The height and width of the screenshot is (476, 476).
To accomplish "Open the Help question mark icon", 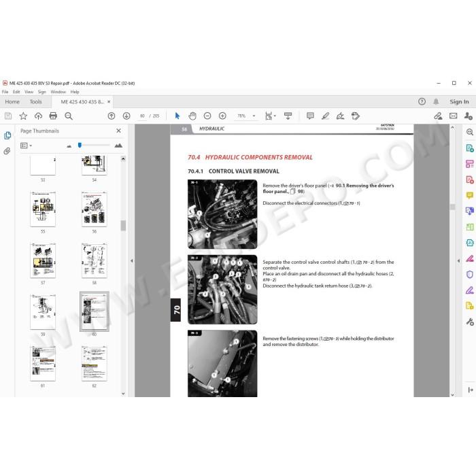I will click(x=422, y=102).
